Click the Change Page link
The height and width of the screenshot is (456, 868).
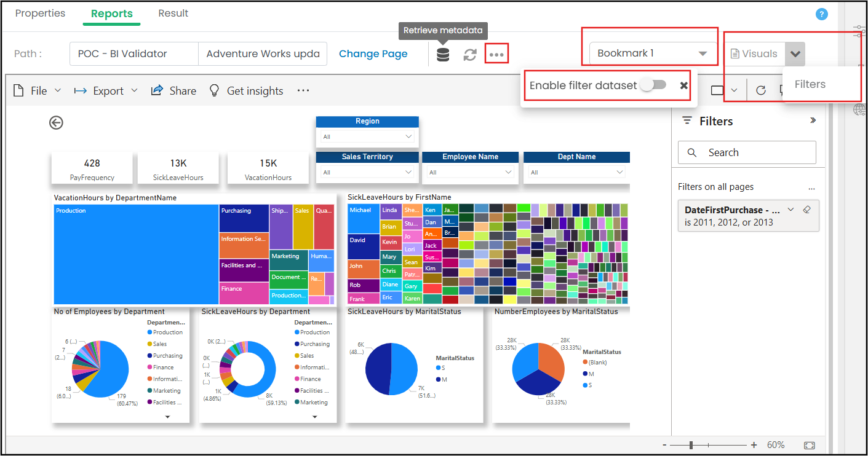coord(373,54)
